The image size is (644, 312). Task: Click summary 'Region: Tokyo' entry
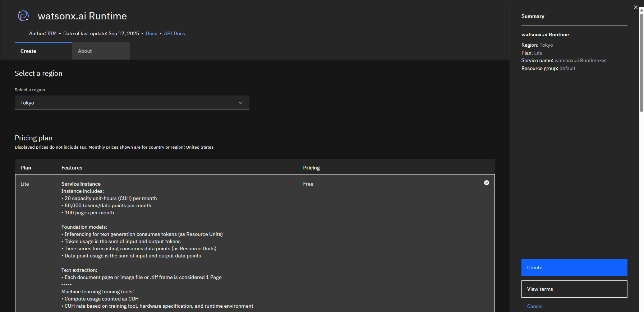click(537, 45)
